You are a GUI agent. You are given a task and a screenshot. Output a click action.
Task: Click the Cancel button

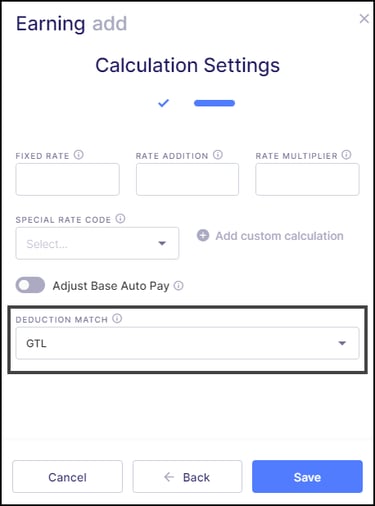(x=67, y=477)
